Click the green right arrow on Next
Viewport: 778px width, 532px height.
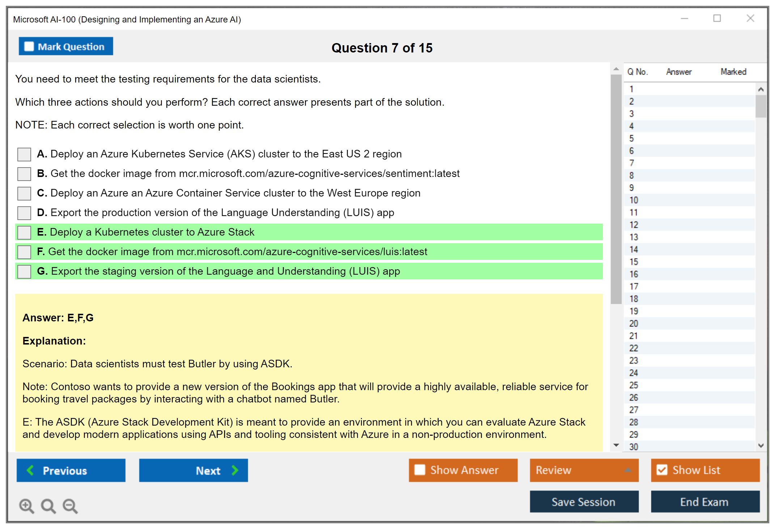(235, 470)
